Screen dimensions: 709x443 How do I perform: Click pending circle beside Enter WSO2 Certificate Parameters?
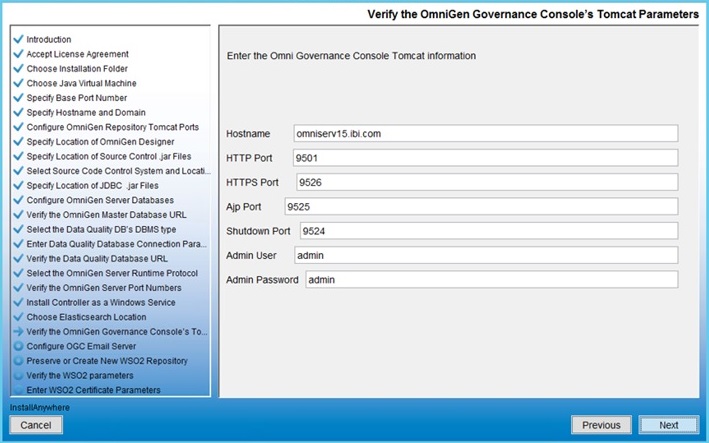(18, 390)
